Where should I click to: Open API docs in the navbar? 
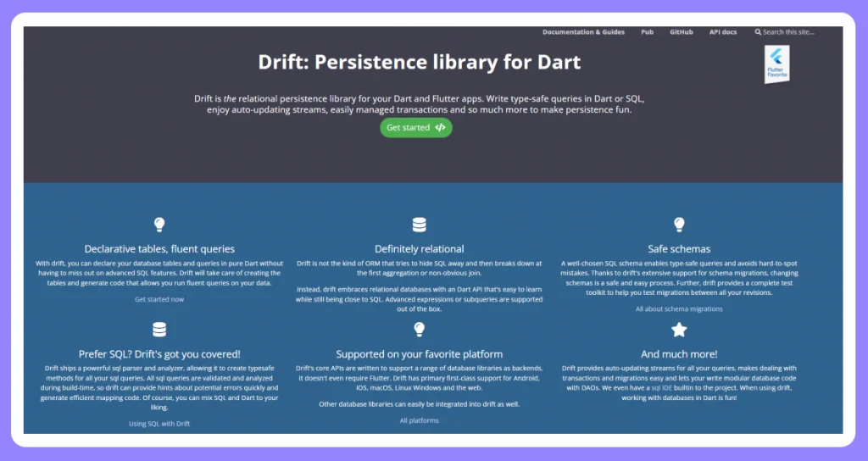tap(723, 32)
